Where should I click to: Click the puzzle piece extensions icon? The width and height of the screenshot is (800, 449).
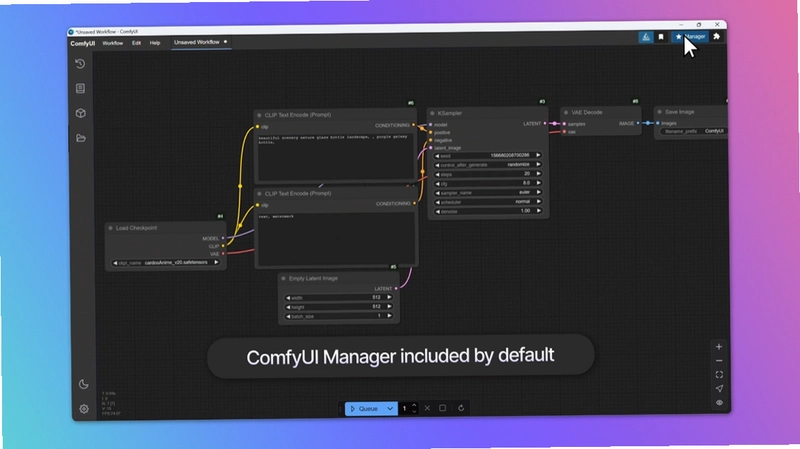pos(716,36)
